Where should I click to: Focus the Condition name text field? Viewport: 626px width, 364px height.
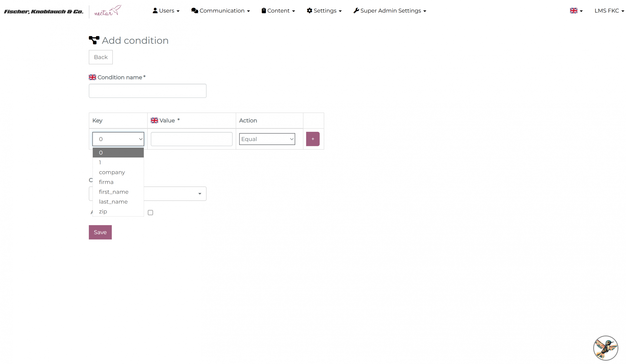tap(147, 91)
